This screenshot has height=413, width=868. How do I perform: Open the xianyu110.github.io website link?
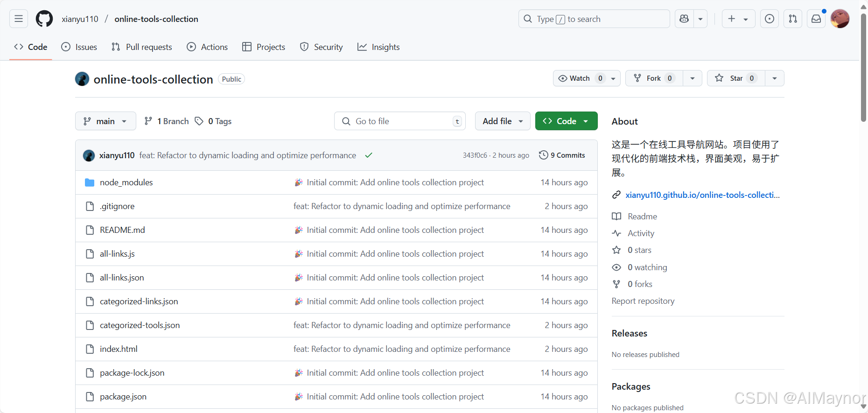point(702,195)
